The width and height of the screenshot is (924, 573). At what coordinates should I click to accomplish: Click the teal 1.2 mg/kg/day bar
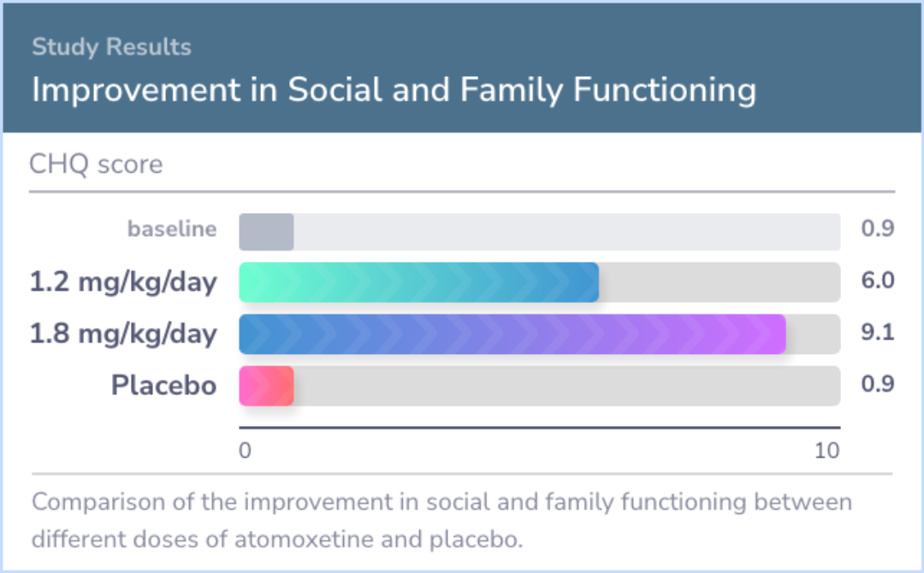coord(419,283)
